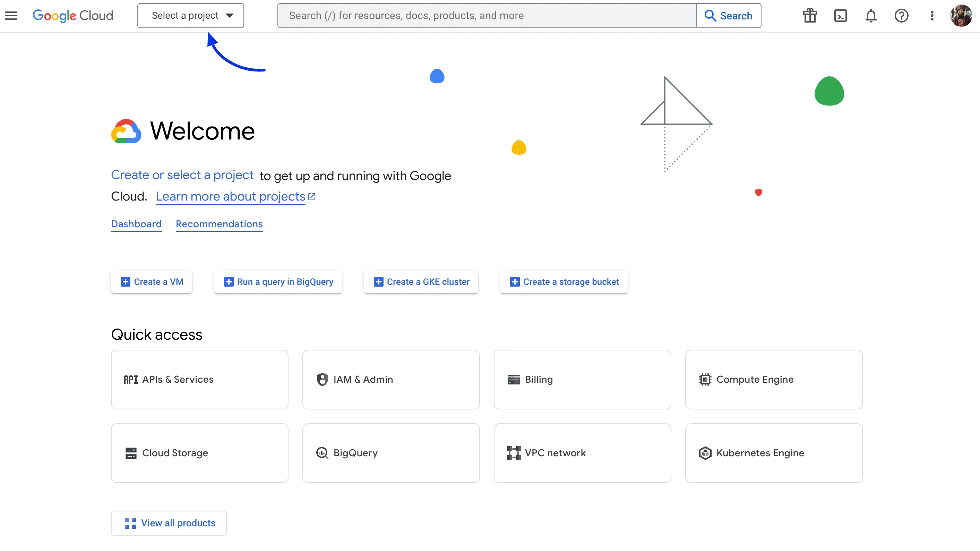Open the help question mark menu

tap(901, 16)
